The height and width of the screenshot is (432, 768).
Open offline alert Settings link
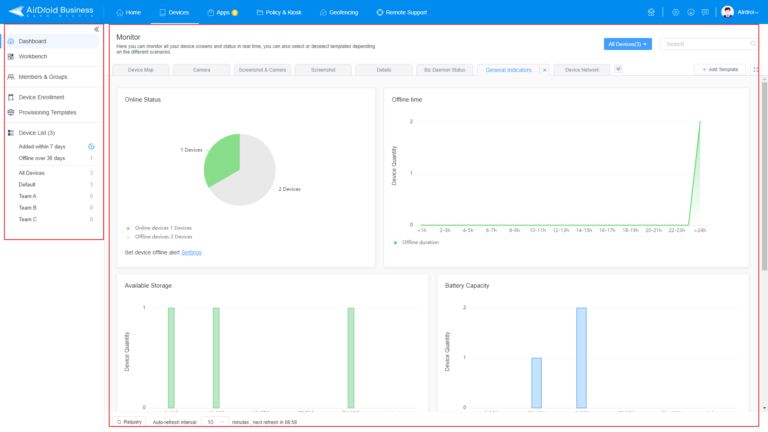tap(191, 252)
